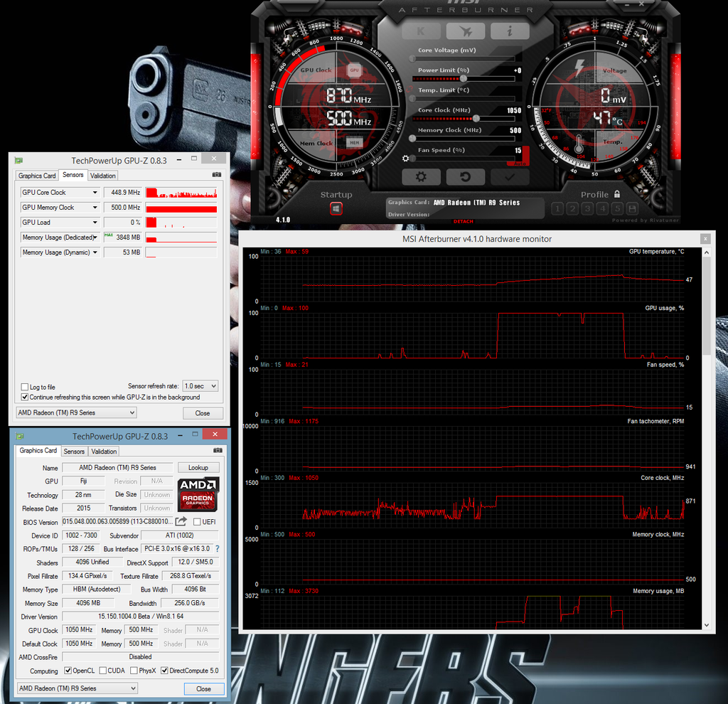Select Afterburner profile slot 3

tap(587, 208)
